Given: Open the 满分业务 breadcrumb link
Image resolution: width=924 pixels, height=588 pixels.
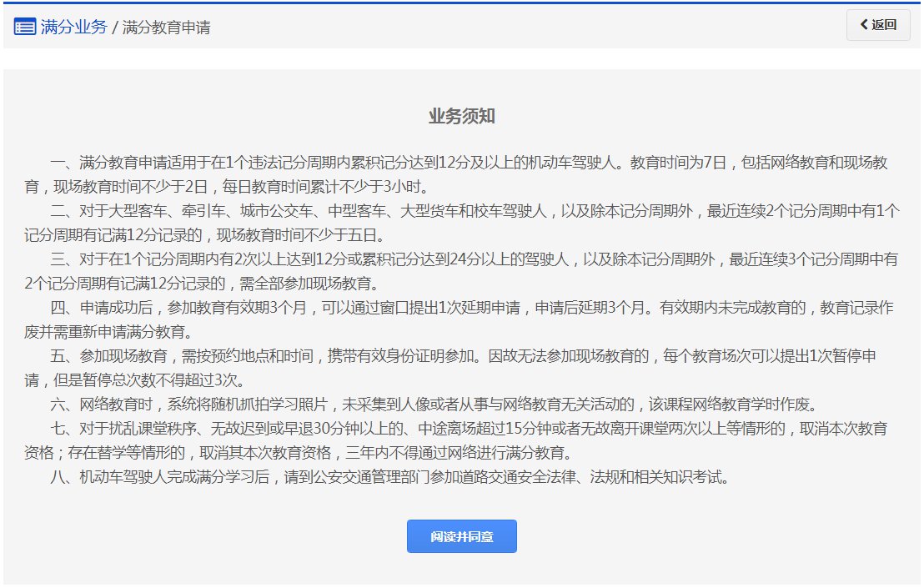Looking at the screenshot, I should point(73,27).
